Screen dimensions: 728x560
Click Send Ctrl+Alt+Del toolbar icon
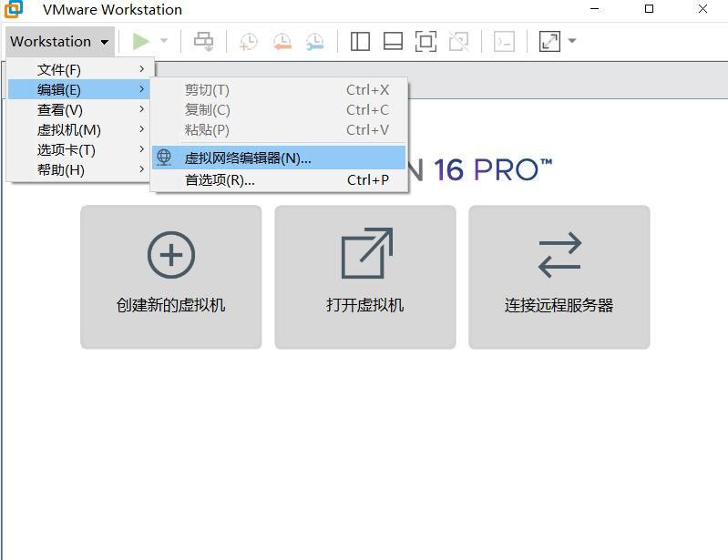coord(203,41)
